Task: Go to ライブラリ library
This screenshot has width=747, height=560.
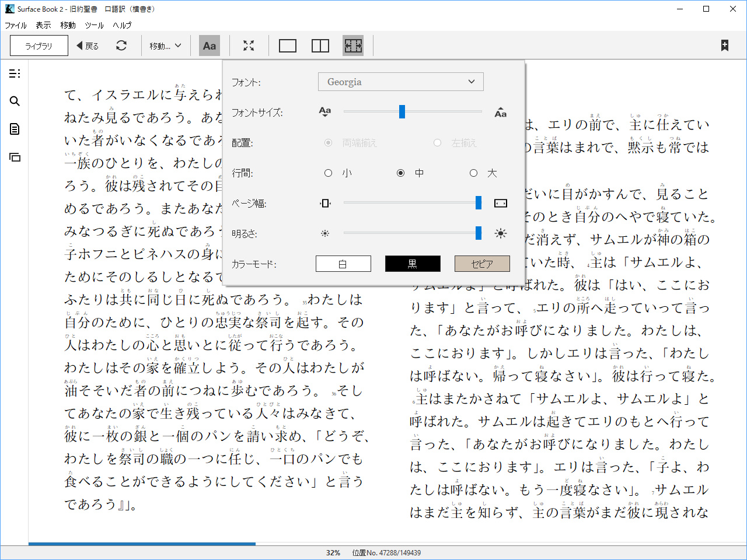Action: tap(39, 45)
